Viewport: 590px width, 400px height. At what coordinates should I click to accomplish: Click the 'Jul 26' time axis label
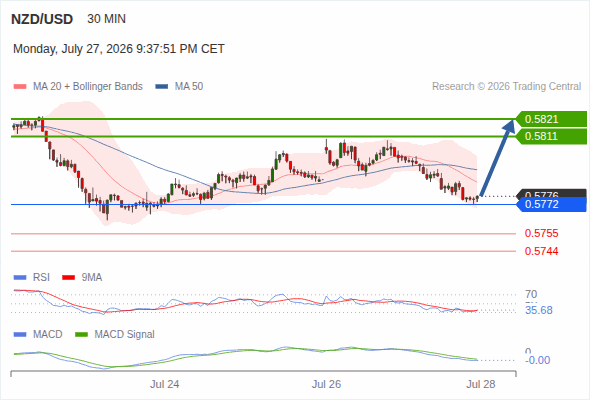[326, 384]
